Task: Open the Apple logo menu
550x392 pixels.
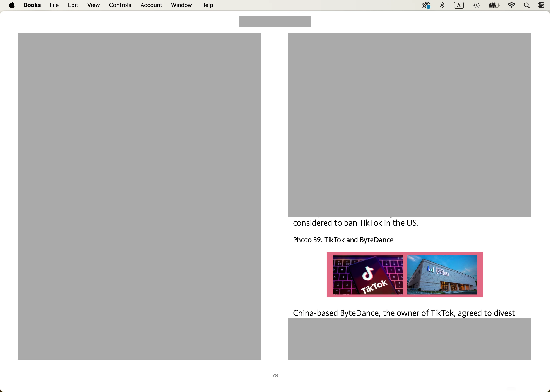Action: [12, 5]
